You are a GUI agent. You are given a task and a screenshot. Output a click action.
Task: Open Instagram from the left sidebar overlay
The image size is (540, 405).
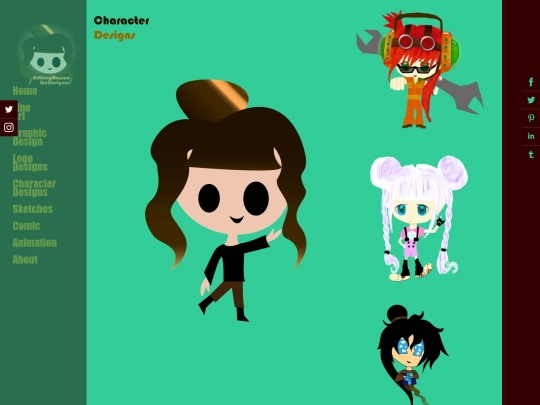point(9,127)
